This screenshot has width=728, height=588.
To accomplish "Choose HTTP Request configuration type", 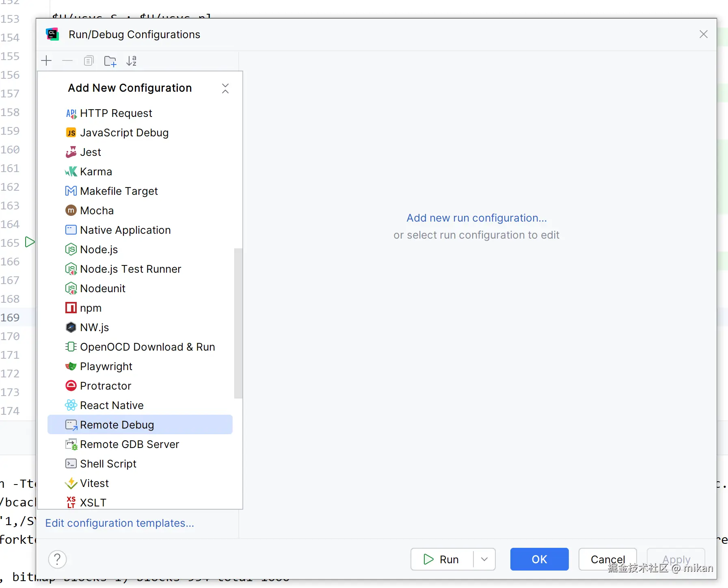I will tap(140, 113).
